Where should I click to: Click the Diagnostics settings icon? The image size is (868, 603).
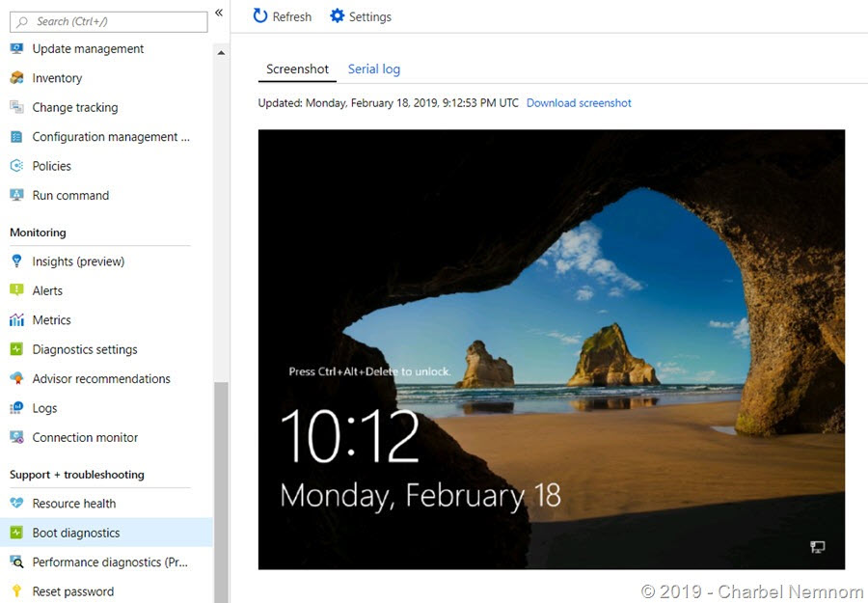16,349
